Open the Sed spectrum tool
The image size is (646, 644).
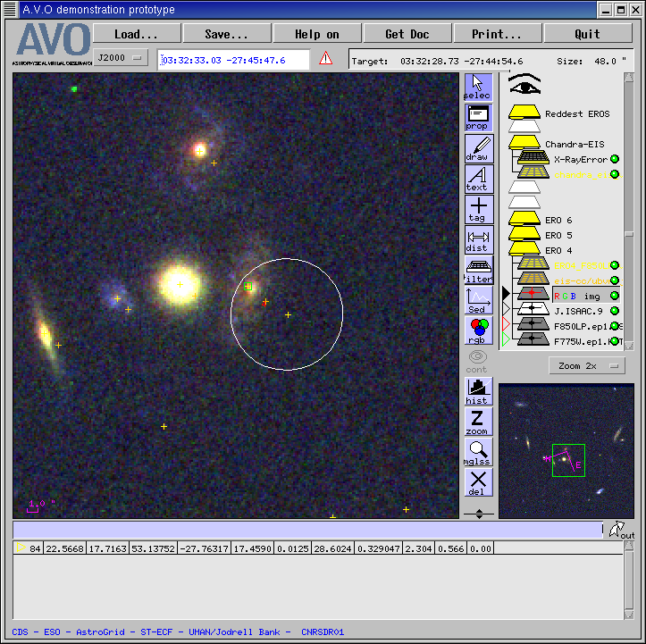[478, 301]
